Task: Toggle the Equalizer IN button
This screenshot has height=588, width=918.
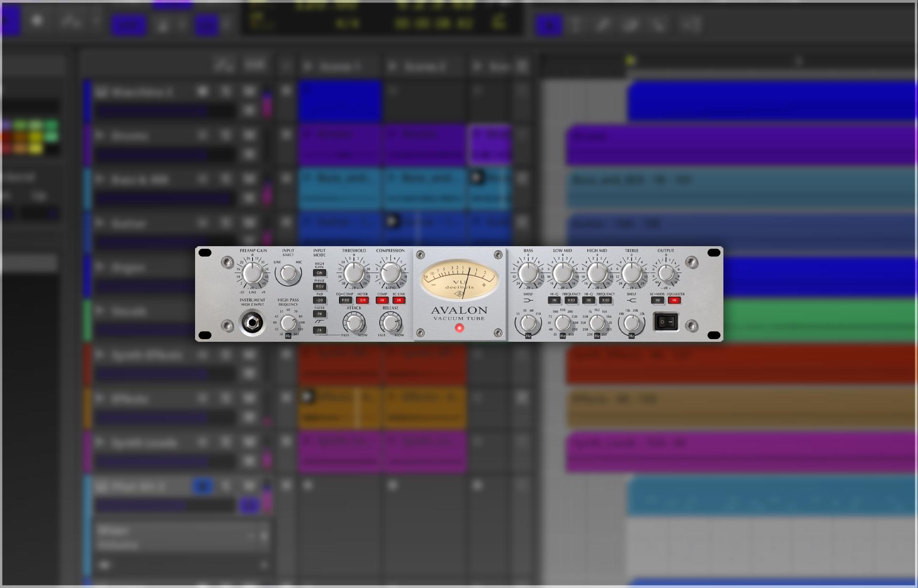Action: click(x=674, y=300)
